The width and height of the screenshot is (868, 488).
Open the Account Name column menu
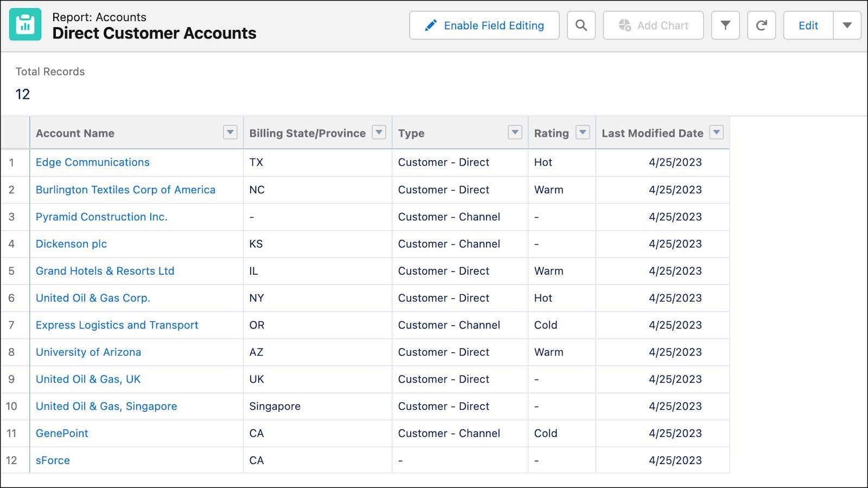pos(230,132)
